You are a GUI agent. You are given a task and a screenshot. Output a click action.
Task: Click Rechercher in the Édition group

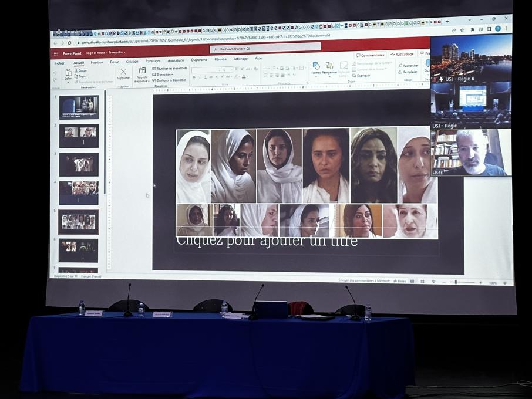(409, 66)
